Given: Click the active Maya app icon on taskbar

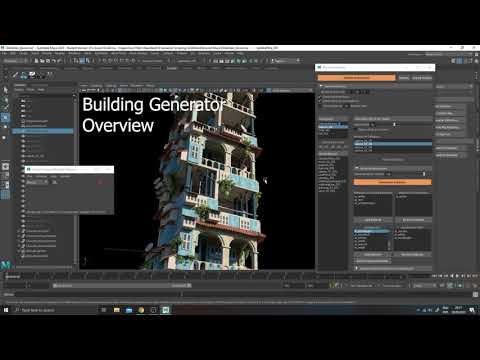Looking at the screenshot, I should pyautogui.click(x=165, y=310).
